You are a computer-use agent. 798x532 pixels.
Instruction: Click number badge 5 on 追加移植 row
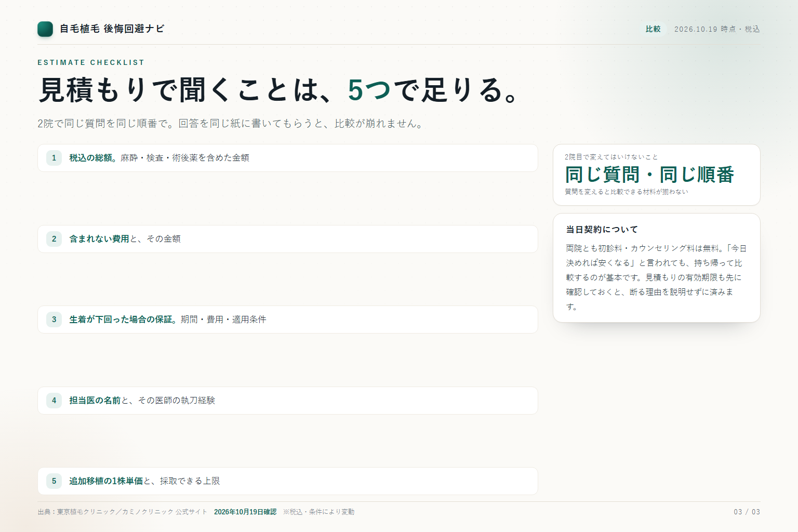54,481
